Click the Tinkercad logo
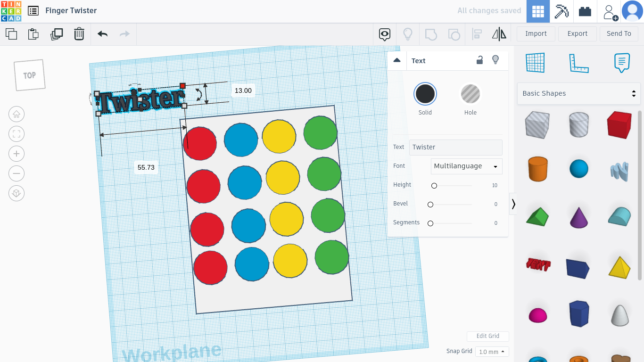Viewport: 644px width, 362px height. click(11, 11)
